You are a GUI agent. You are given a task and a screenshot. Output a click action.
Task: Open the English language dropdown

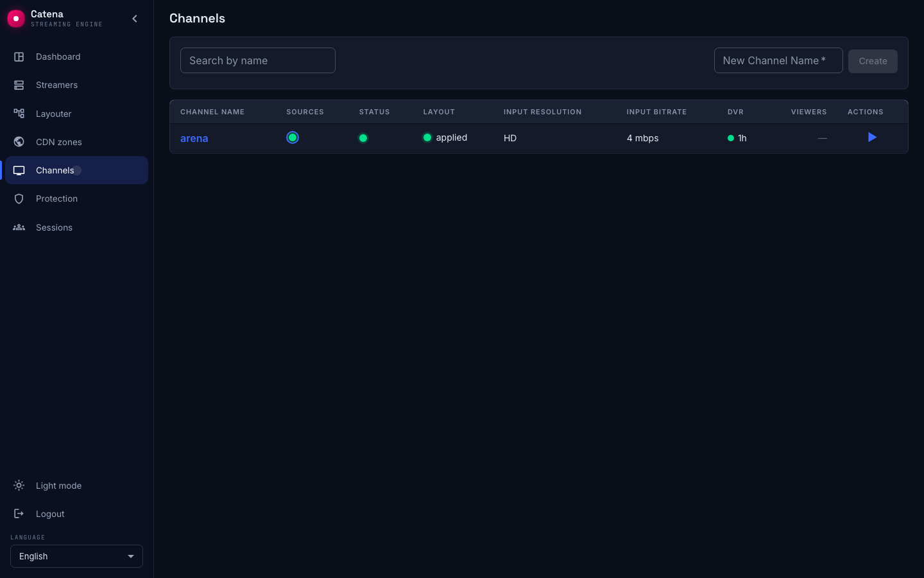pyautogui.click(x=76, y=556)
